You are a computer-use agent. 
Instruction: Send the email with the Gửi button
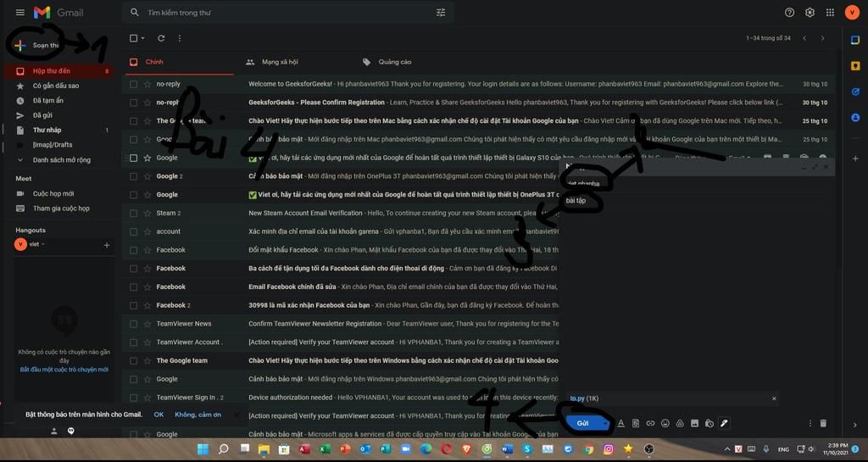[583, 423]
